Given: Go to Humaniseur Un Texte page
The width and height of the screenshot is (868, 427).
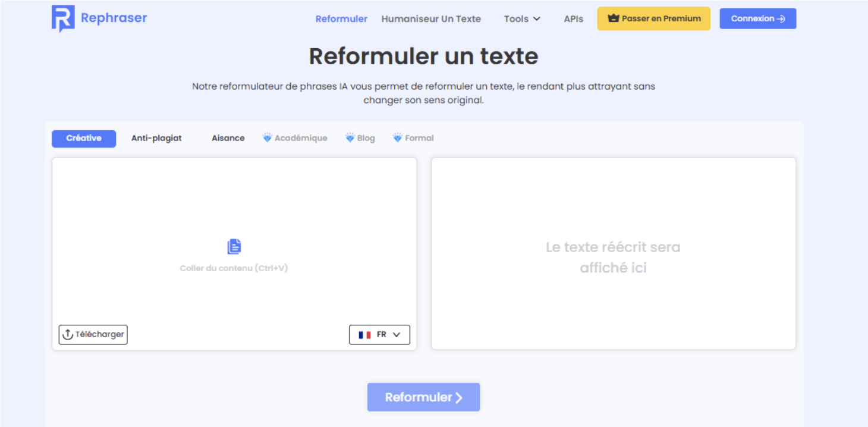Looking at the screenshot, I should click(x=431, y=19).
